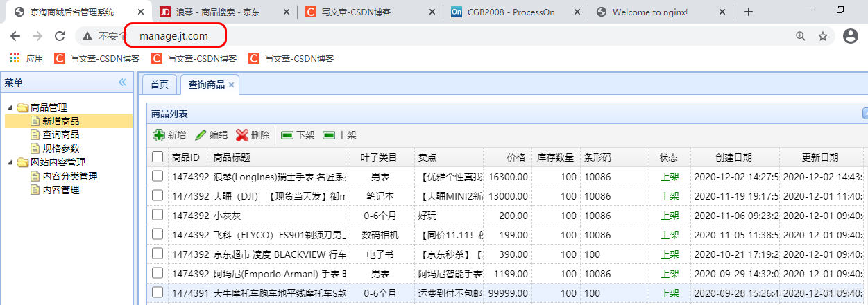Click the 下架 toolbar icon

pyautogui.click(x=287, y=135)
